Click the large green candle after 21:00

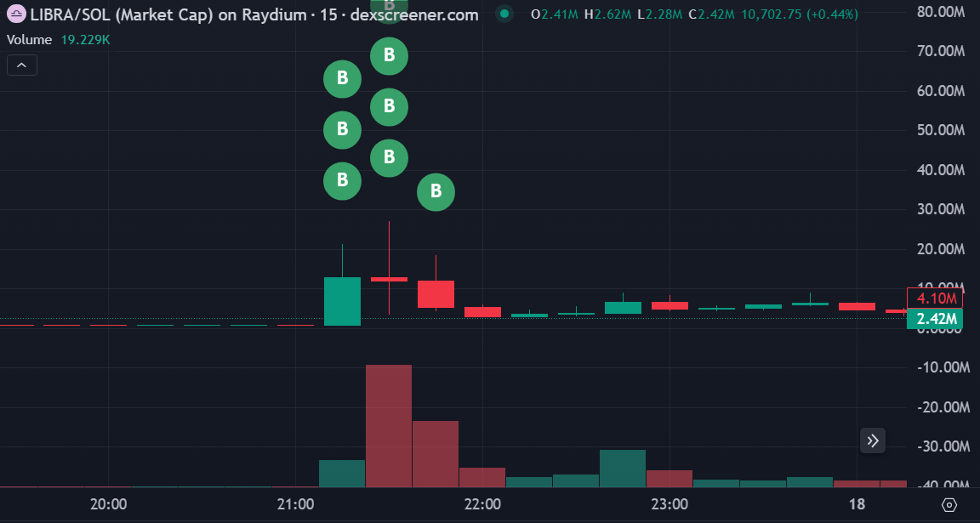point(342,301)
